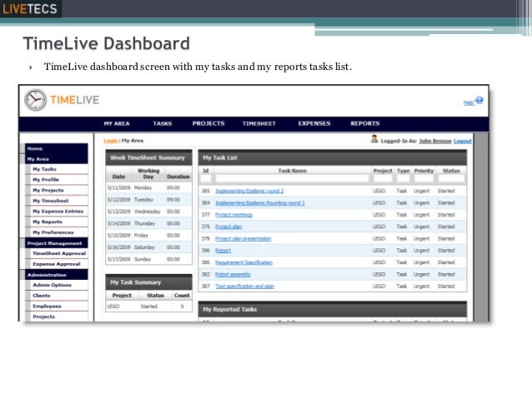The height and width of the screenshot is (399, 532).
Task: Click the Sunday 5/17/2009 timesheet row
Action: (149, 259)
